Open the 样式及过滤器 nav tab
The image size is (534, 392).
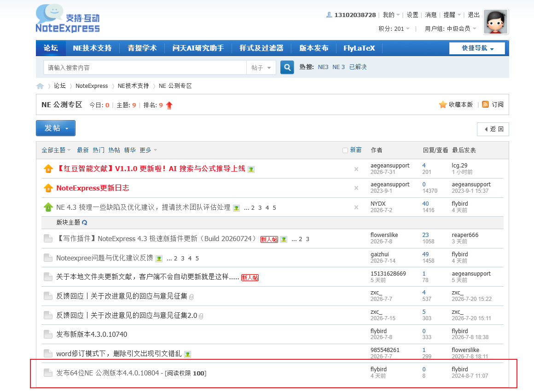(261, 48)
